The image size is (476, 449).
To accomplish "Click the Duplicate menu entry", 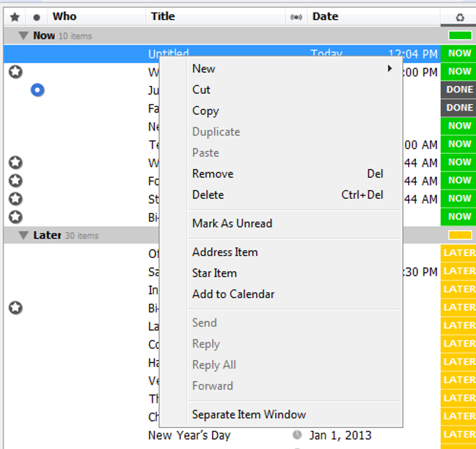I will [216, 132].
